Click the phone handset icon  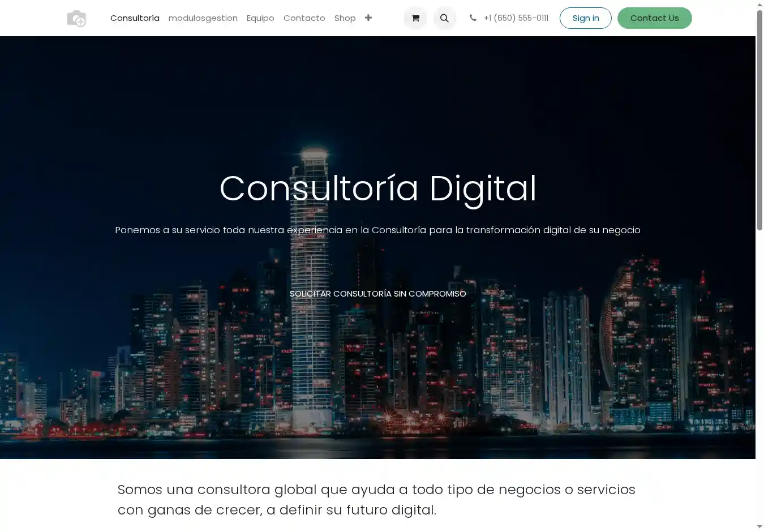[473, 18]
